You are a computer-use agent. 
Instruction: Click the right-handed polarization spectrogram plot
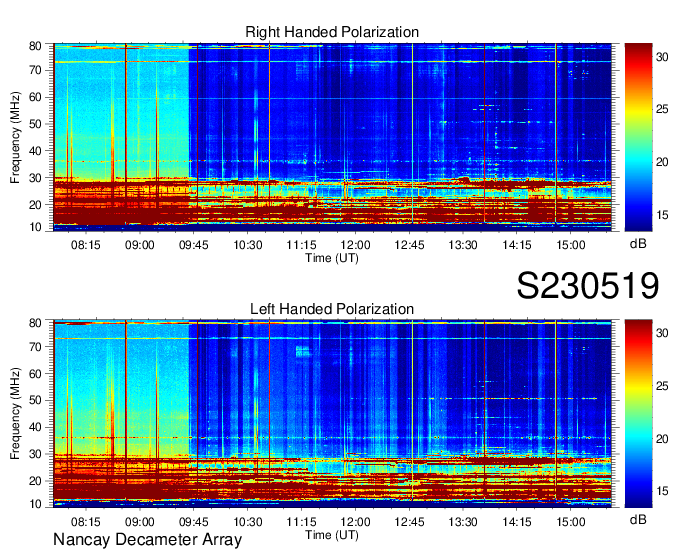tap(332, 137)
